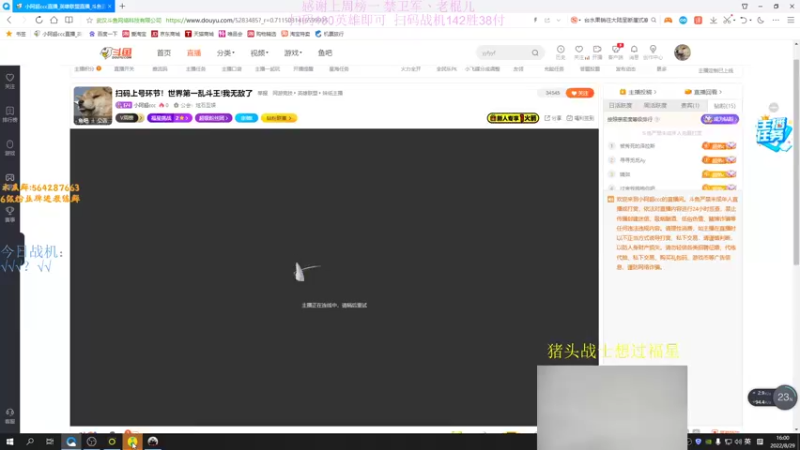Click orange 关注 follow button
Image resolution: width=800 pixels, height=450 pixels.
point(580,93)
